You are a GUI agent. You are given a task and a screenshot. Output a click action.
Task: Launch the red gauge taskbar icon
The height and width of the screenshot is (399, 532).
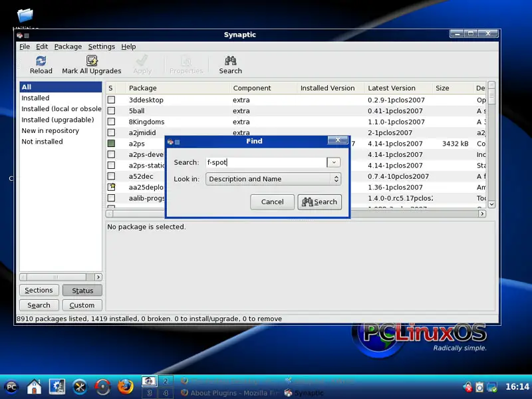(102, 387)
